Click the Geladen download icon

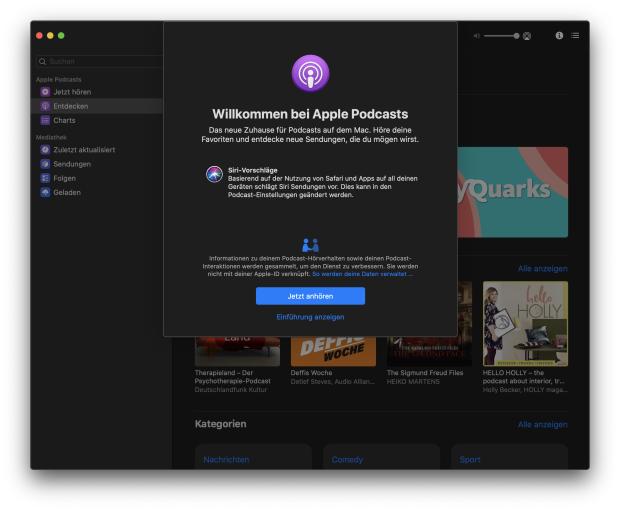point(45,192)
